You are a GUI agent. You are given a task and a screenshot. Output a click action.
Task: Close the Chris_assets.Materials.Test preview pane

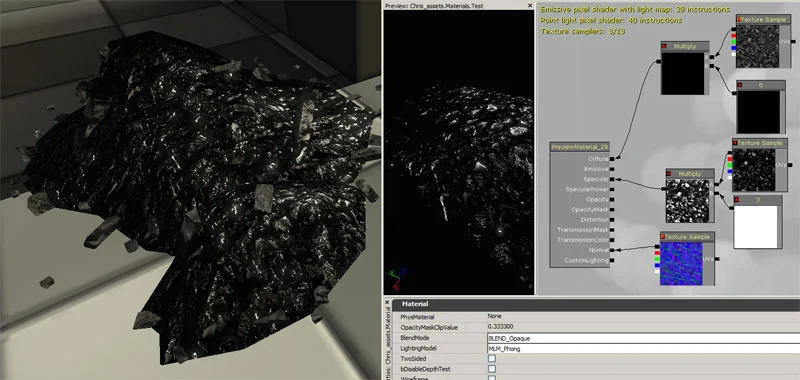530,6
